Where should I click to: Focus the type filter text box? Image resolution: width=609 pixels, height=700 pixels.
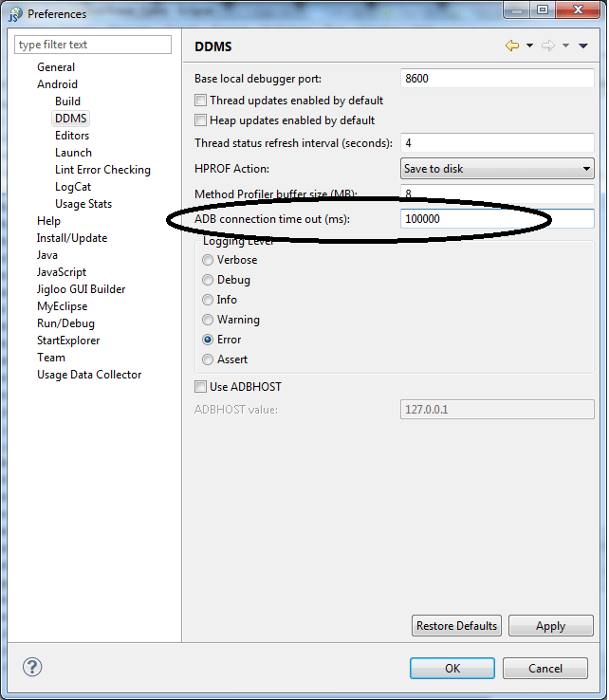tap(93, 45)
